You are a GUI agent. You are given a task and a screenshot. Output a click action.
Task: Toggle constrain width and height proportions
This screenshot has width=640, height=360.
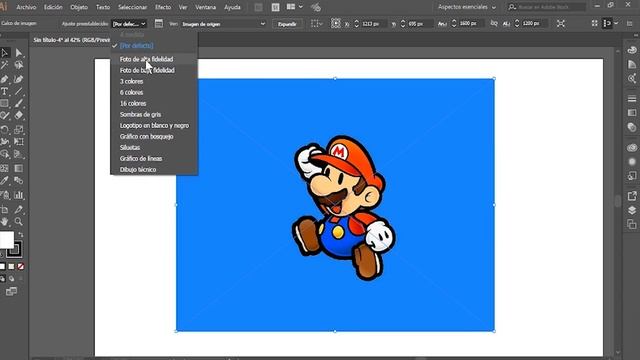[494, 24]
